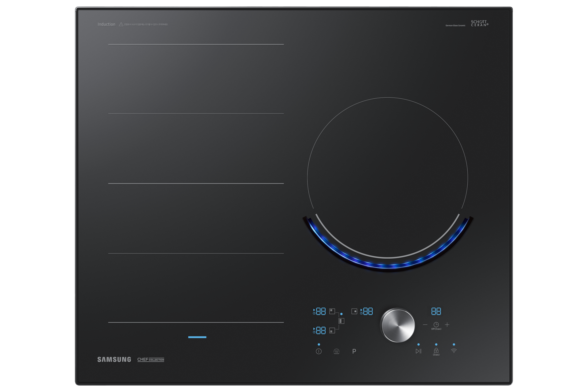Select the combined flex zone icon

(341, 321)
